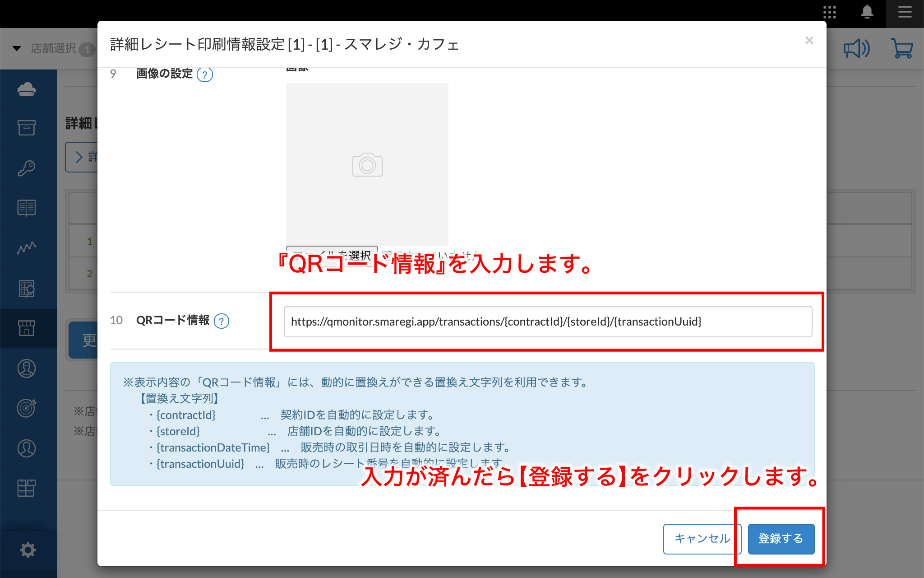Open the sales graph sidebar icon
Screen dimensions: 924x578
point(27,247)
